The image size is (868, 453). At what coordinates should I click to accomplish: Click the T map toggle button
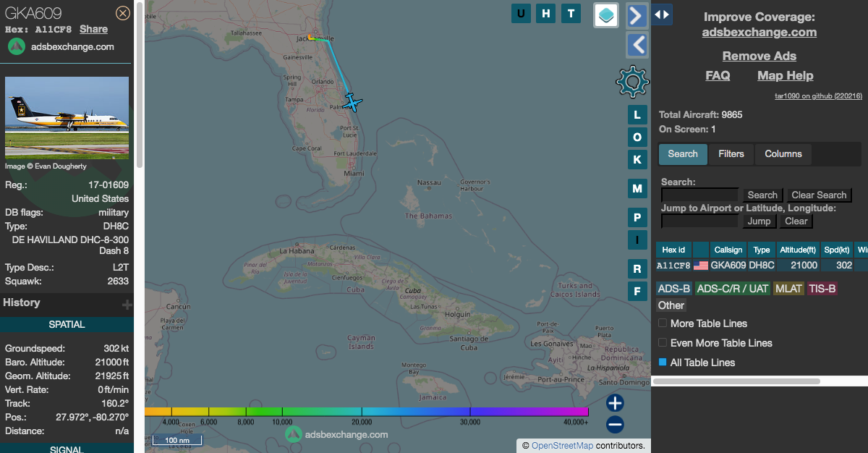pyautogui.click(x=571, y=13)
